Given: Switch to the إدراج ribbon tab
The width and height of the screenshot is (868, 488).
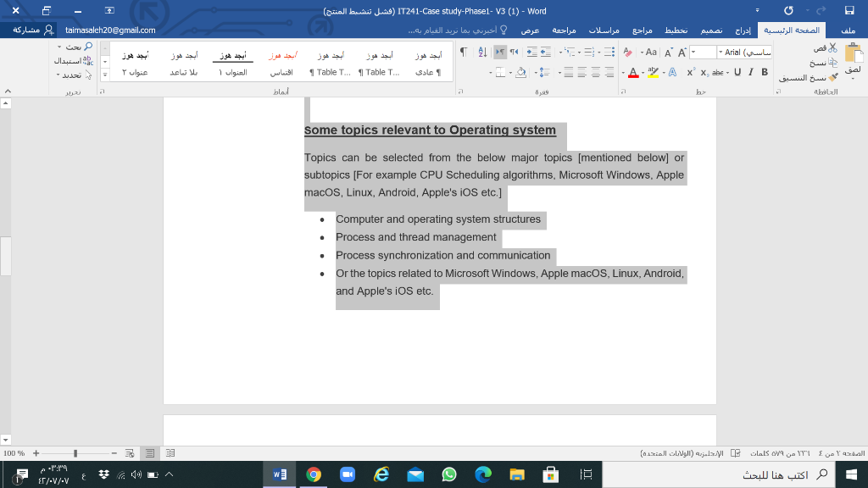Looking at the screenshot, I should (744, 30).
